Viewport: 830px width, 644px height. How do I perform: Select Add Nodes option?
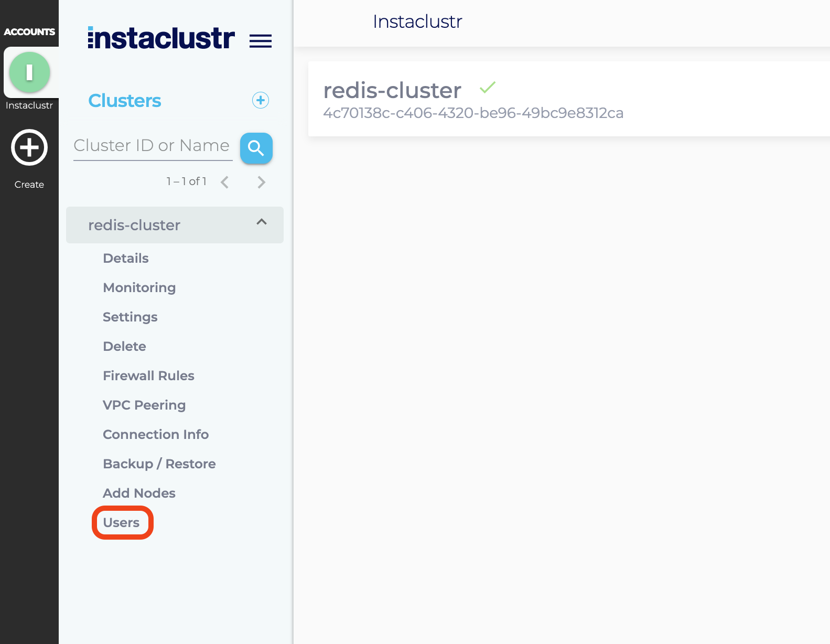[139, 493]
